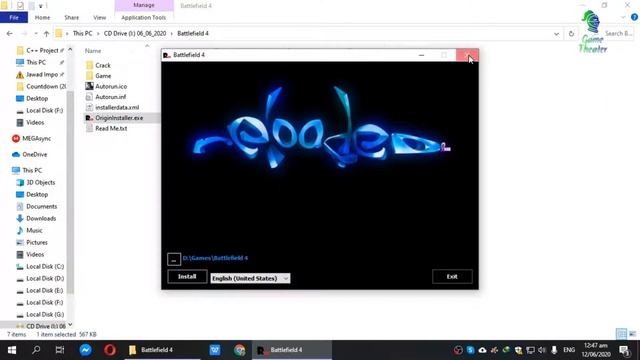Image resolution: width=640 pixels, height=360 pixels.
Task: Select the Manage contextual tab
Action: (144, 5)
